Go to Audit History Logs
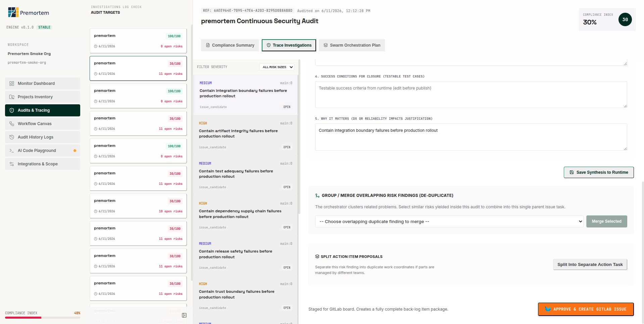Viewport: 644px width, 324px height. (x=43, y=137)
